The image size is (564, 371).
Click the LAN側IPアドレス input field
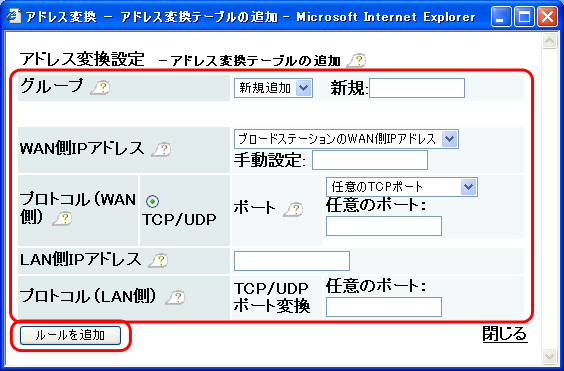click(292, 261)
